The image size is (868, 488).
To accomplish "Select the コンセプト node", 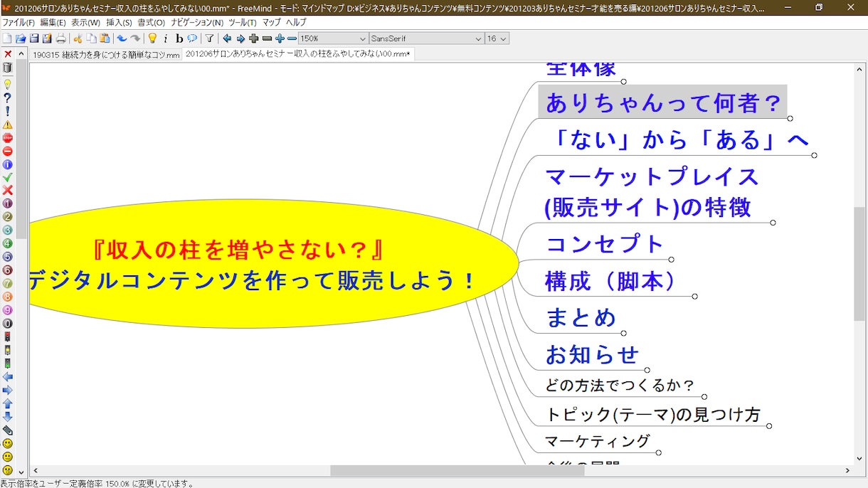I will point(605,244).
